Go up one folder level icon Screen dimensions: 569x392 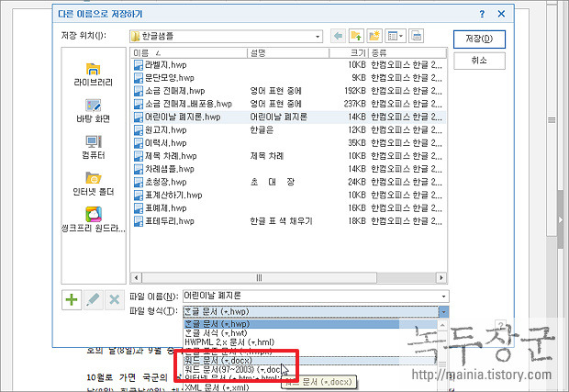point(356,36)
